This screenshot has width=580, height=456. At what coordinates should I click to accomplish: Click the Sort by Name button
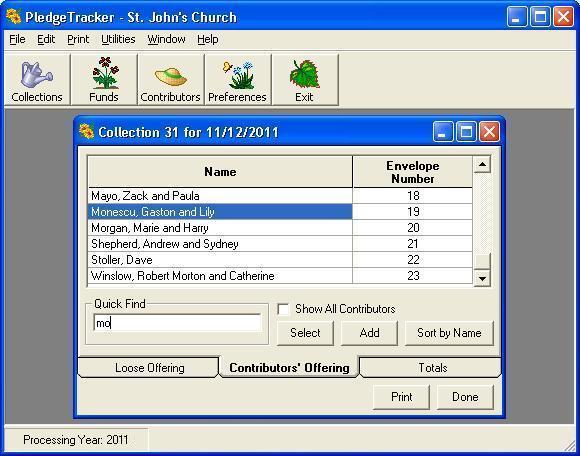point(449,333)
